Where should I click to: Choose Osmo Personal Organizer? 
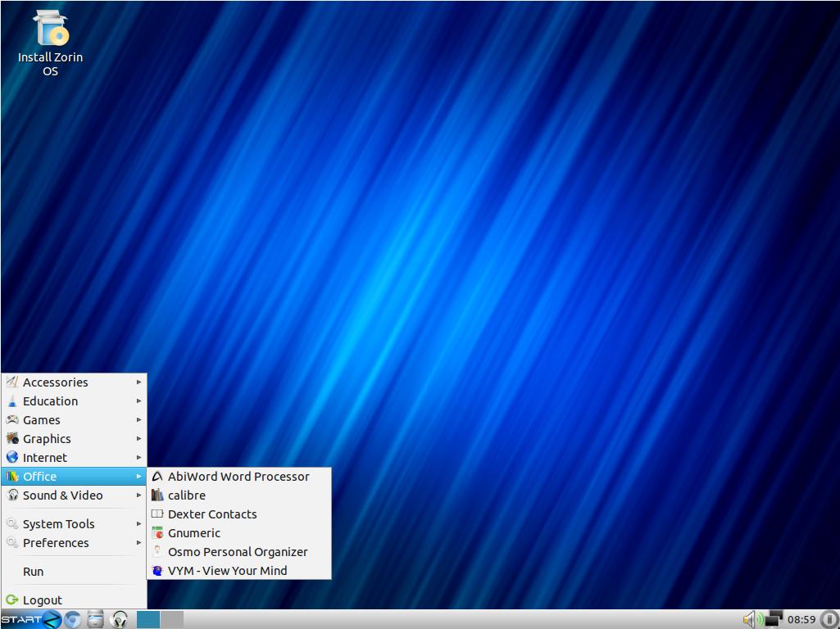pyautogui.click(x=238, y=552)
